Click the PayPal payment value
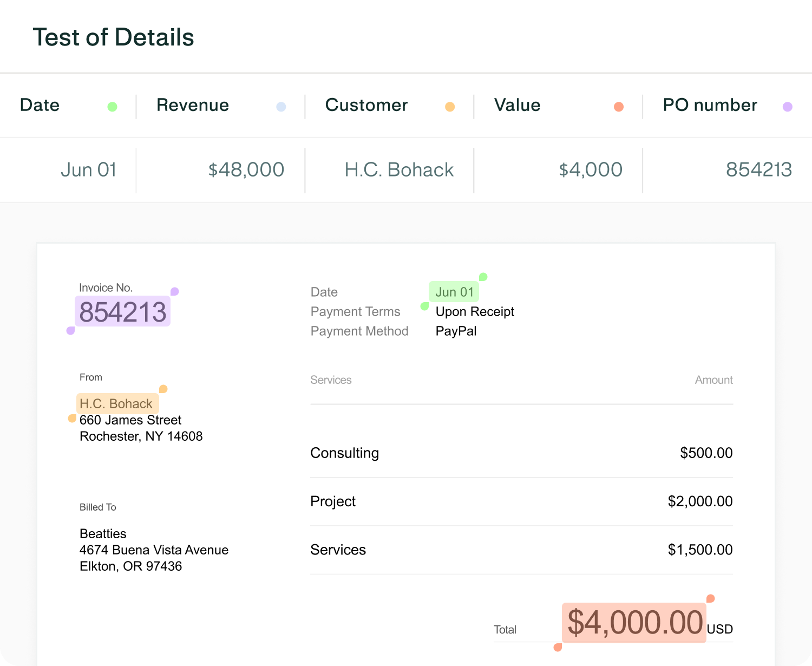This screenshot has width=812, height=666. pyautogui.click(x=456, y=331)
